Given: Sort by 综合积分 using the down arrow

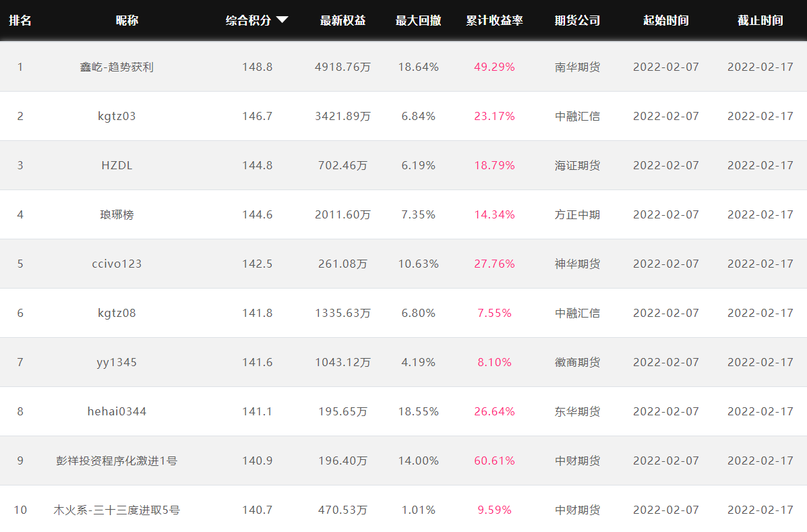Looking at the screenshot, I should coord(282,20).
